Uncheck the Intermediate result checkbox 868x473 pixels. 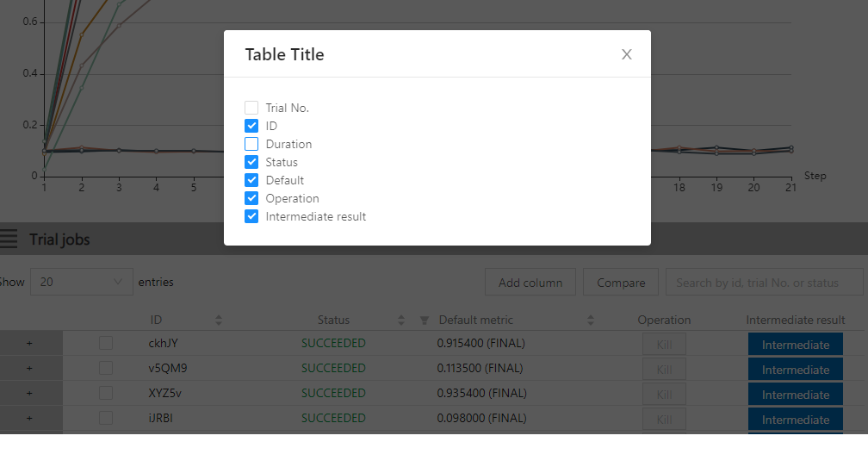(251, 216)
